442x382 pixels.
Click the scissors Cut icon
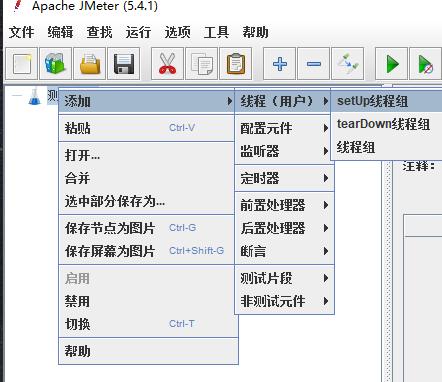click(x=167, y=64)
